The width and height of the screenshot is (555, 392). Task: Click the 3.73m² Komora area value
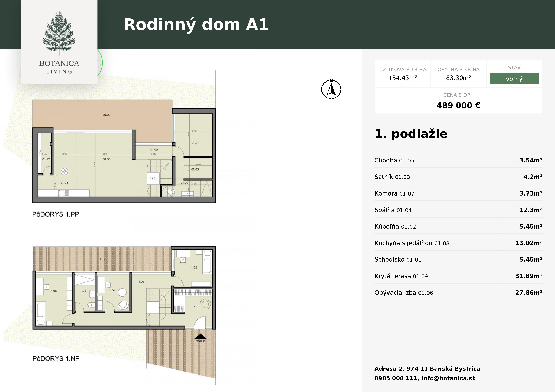click(x=531, y=193)
